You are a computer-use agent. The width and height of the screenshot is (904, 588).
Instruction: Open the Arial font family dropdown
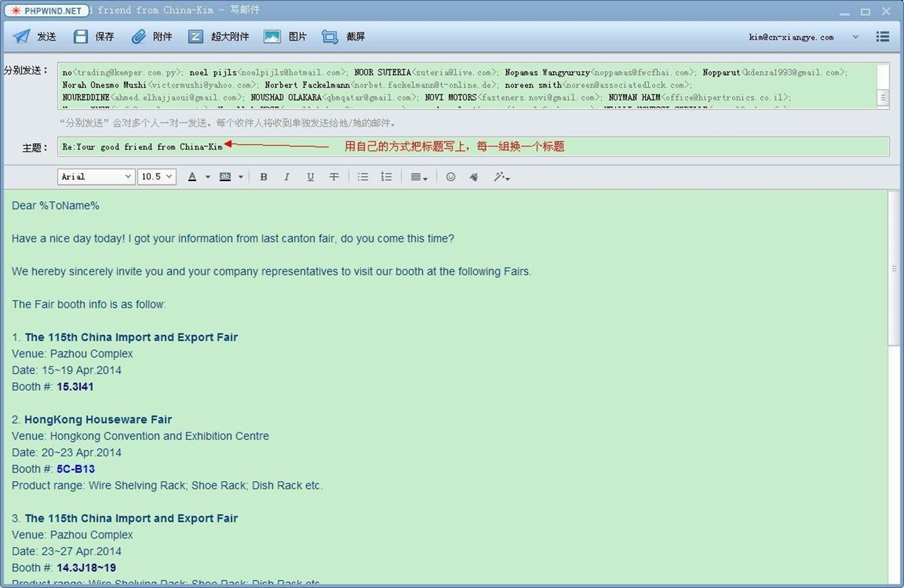[96, 177]
